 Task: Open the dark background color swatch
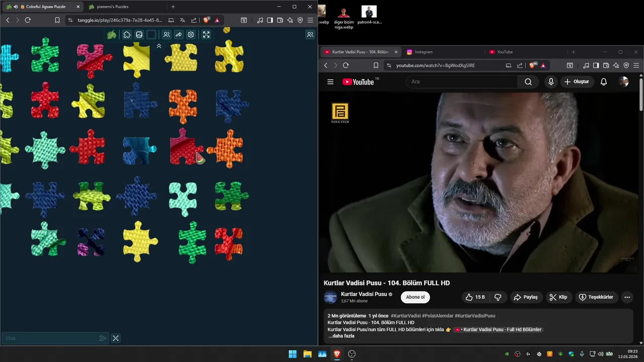click(x=151, y=35)
